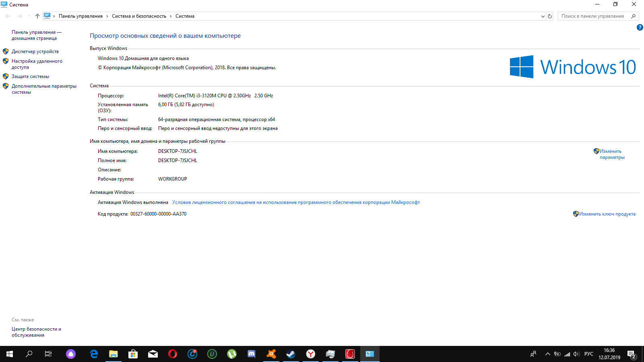Viewport: 644px width, 362px height.
Task: Click computer icon in address bar
Action: pos(47,16)
